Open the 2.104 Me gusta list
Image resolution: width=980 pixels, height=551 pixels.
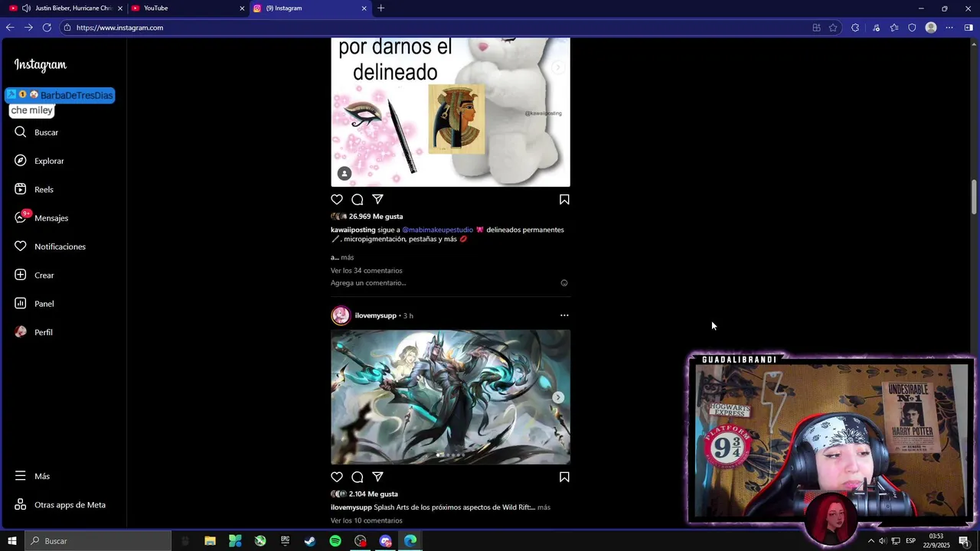(x=374, y=494)
